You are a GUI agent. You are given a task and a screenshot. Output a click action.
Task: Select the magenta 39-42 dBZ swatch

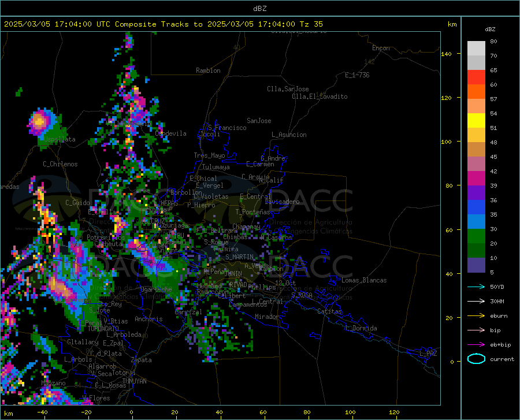pos(476,178)
